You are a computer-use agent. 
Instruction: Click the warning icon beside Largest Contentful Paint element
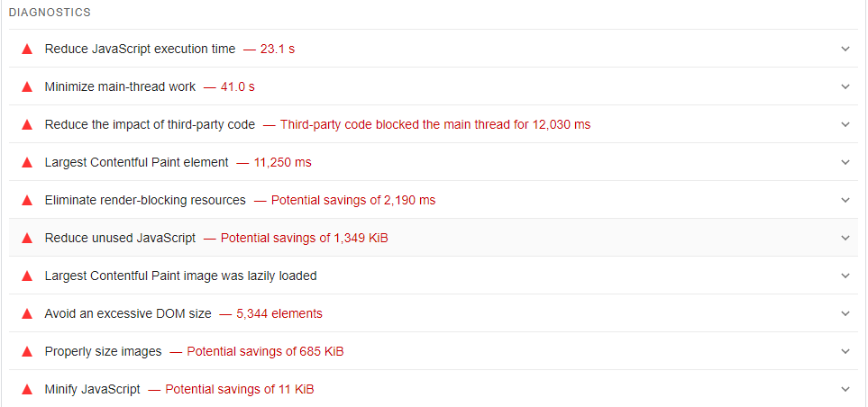pos(27,162)
